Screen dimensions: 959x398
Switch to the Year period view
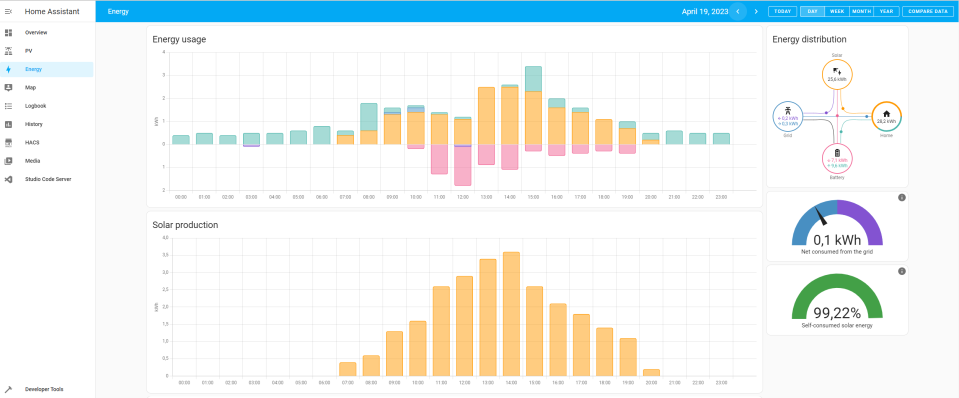886,12
